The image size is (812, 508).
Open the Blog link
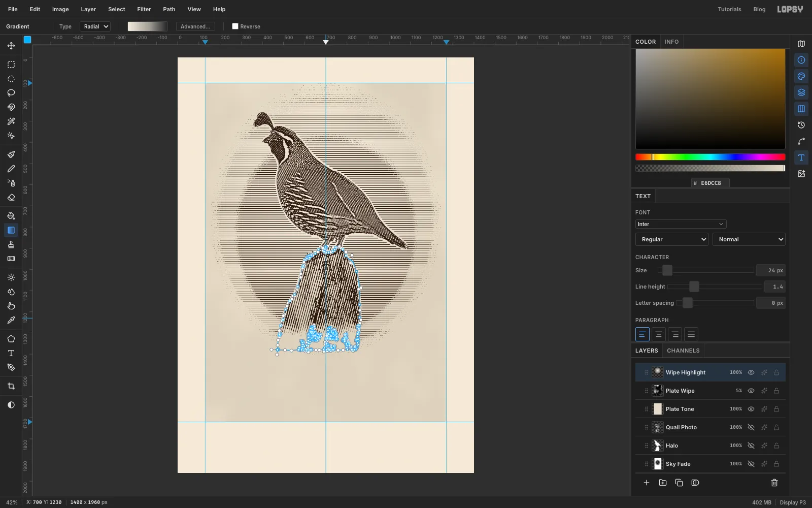pyautogui.click(x=759, y=9)
